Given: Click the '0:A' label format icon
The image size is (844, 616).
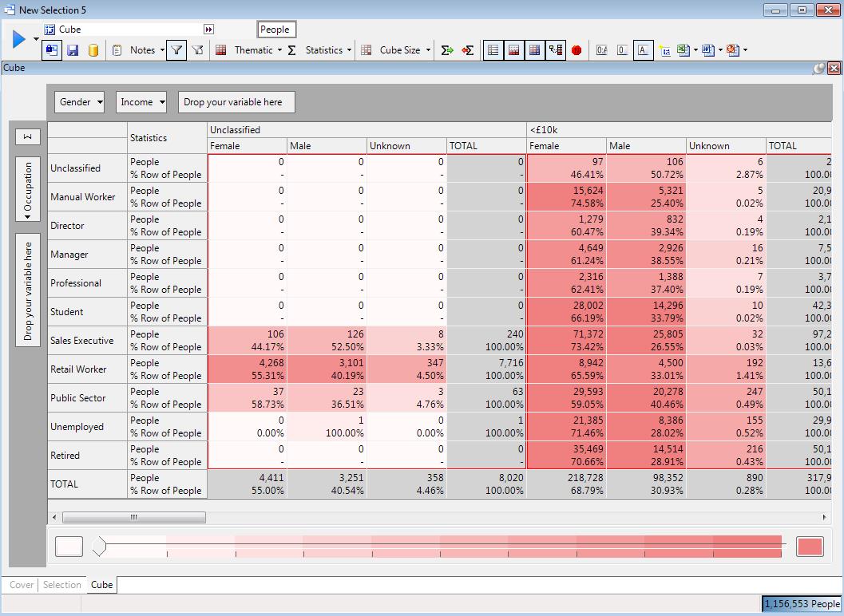Looking at the screenshot, I should point(602,50).
